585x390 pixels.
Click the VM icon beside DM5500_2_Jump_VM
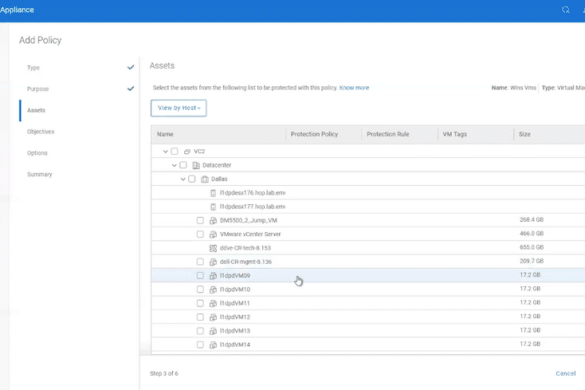(213, 221)
